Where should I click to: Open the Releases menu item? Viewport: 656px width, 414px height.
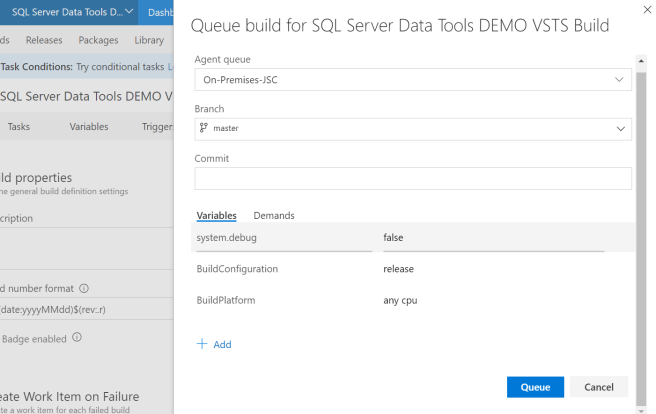coord(43,40)
